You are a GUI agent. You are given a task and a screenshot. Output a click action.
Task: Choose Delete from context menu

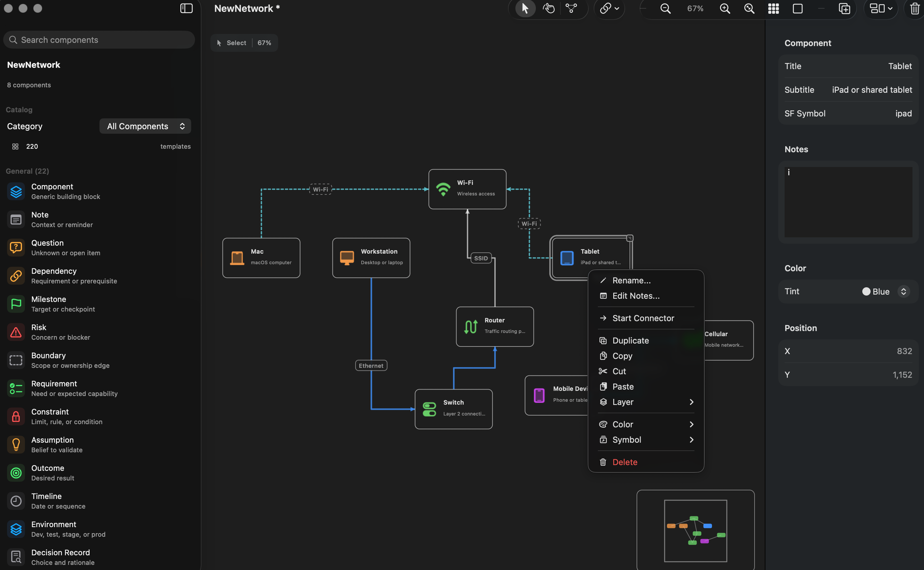[x=646, y=462]
